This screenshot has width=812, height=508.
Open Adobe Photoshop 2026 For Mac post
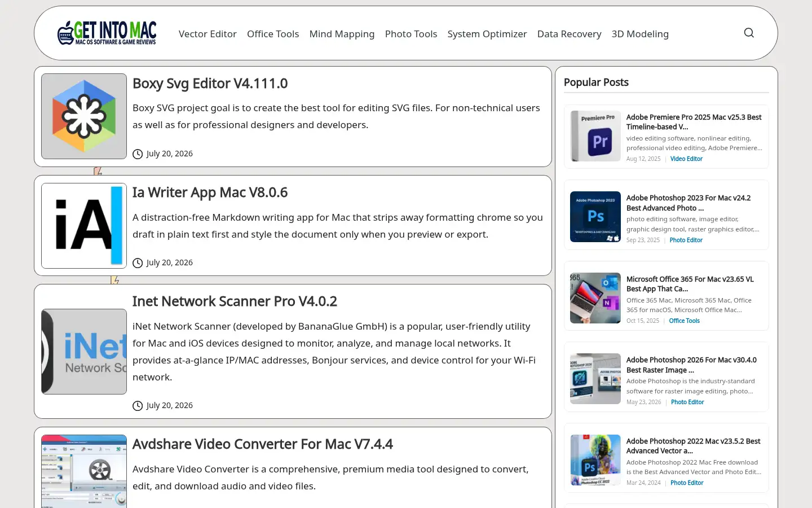tap(691, 365)
